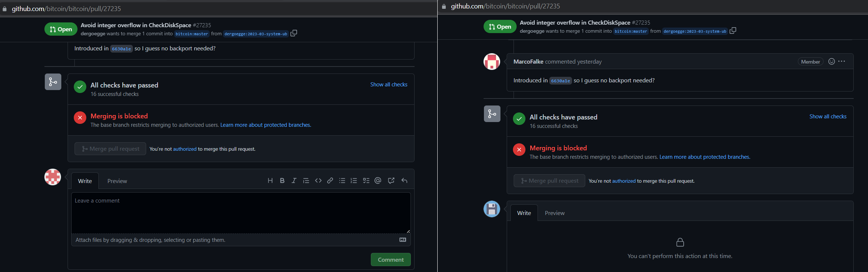Image resolution: width=868 pixels, height=272 pixels.
Task: Click dergoegge author name in left header
Action: point(93,33)
